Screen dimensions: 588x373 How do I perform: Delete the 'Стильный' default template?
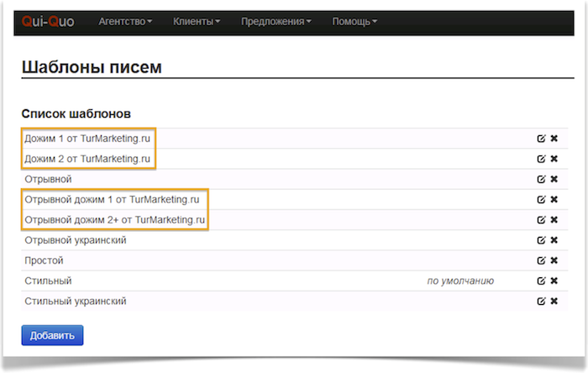click(554, 281)
